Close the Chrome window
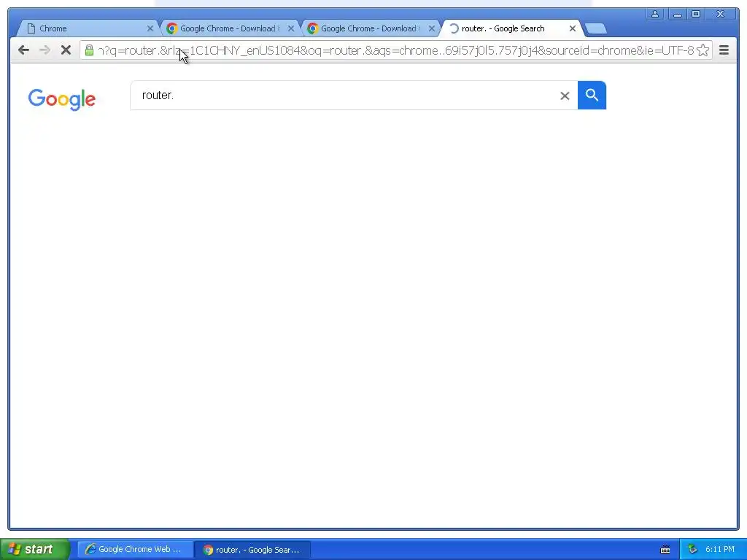The image size is (747, 560). (721, 14)
